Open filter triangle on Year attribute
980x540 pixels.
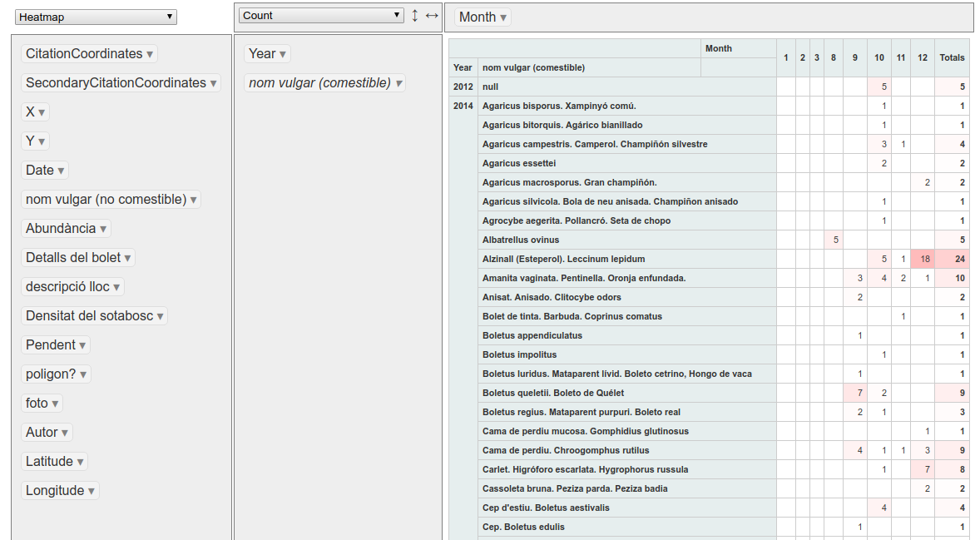pyautogui.click(x=283, y=54)
